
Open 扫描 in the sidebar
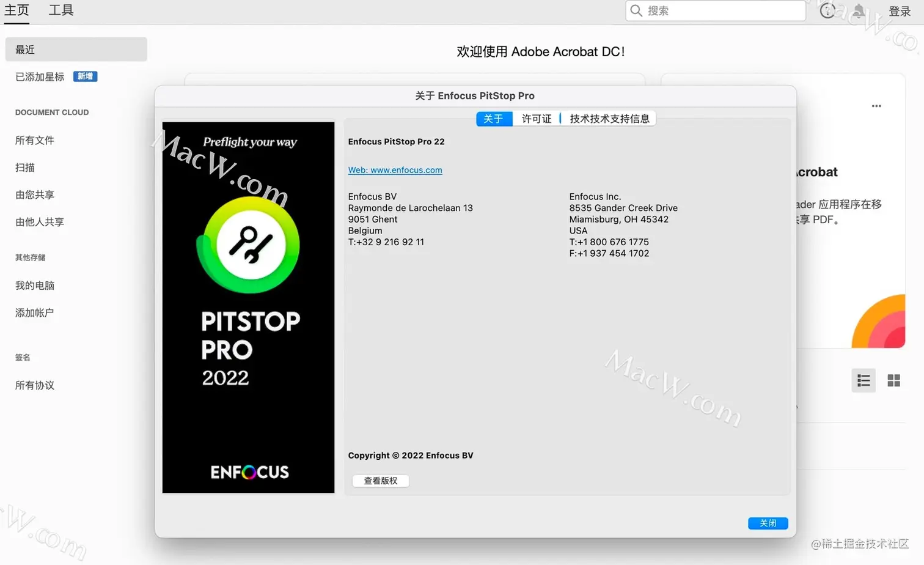pos(25,168)
